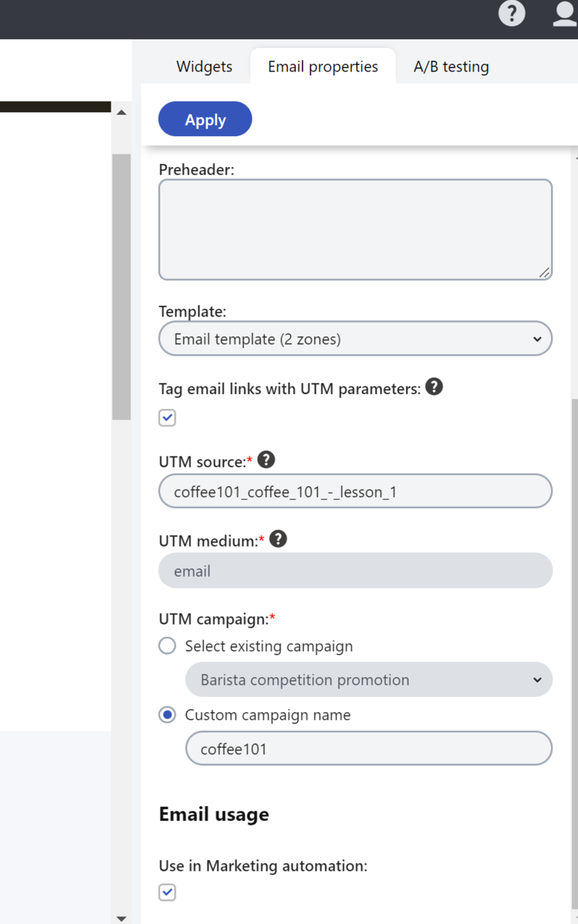Open the user profile icon

[566, 13]
